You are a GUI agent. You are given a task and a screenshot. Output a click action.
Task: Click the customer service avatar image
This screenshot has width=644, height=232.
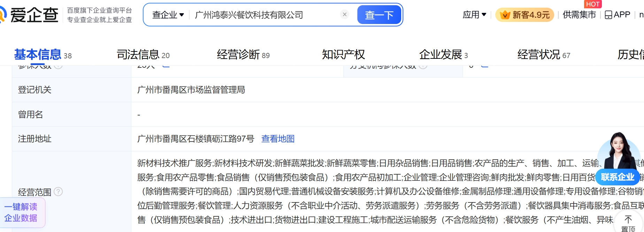(x=619, y=150)
